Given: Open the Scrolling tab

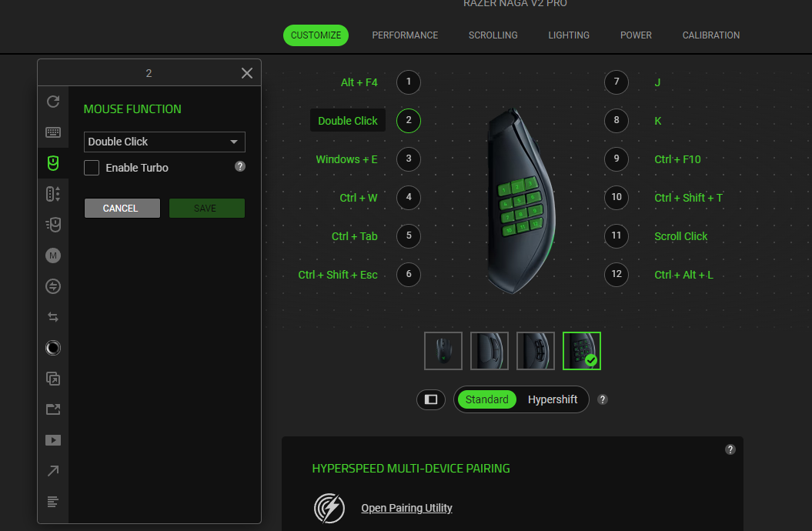Looking at the screenshot, I should click(x=493, y=35).
